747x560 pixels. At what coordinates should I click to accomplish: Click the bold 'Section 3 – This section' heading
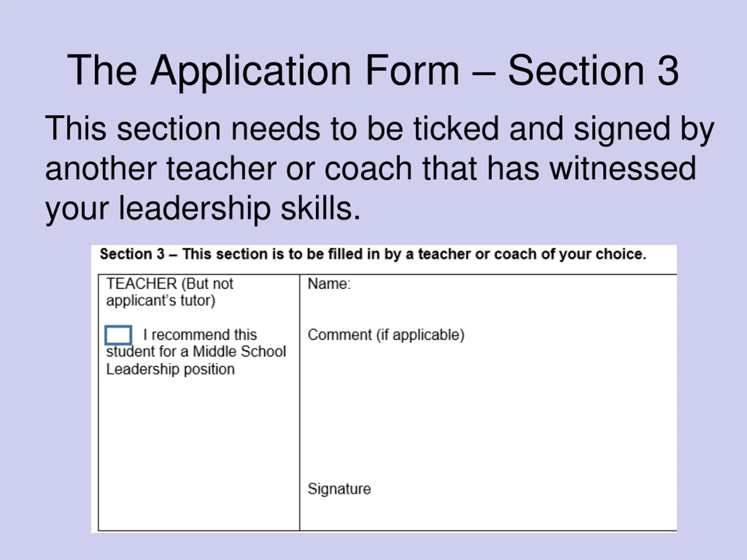(373, 254)
